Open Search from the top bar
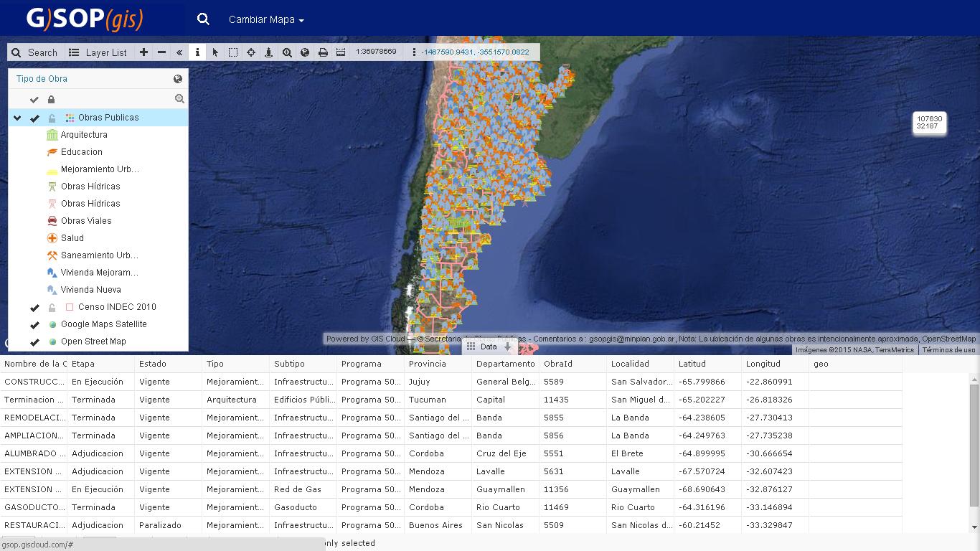Screen dimensions: 980x551 point(203,18)
